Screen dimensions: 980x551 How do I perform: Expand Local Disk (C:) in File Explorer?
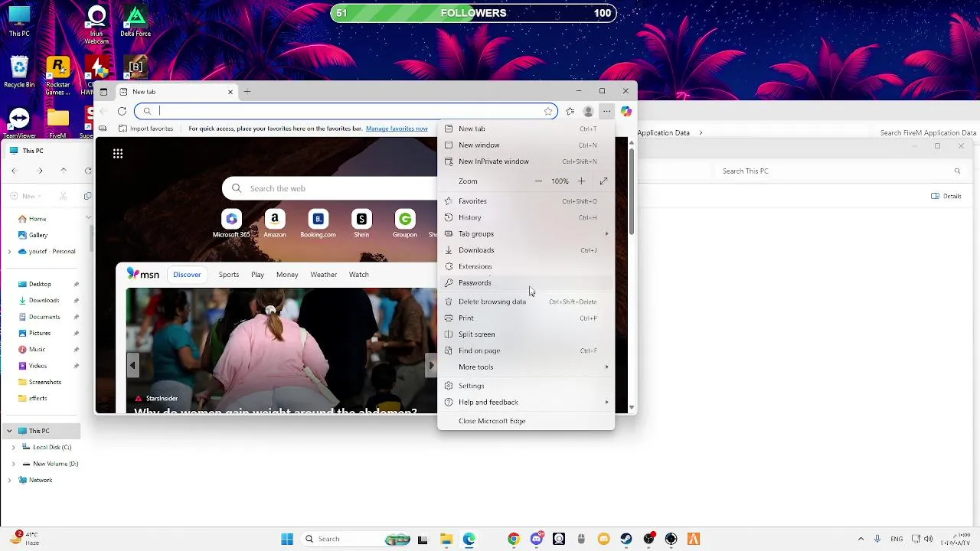(13, 447)
